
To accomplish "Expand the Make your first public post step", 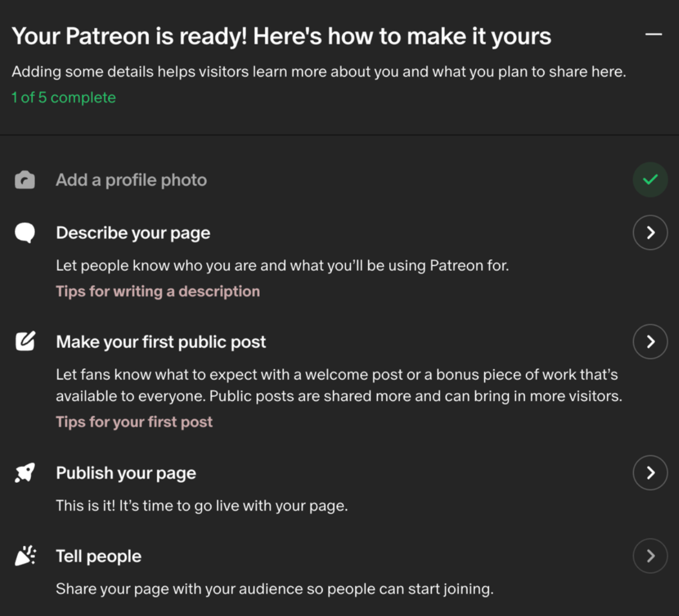I will click(650, 341).
